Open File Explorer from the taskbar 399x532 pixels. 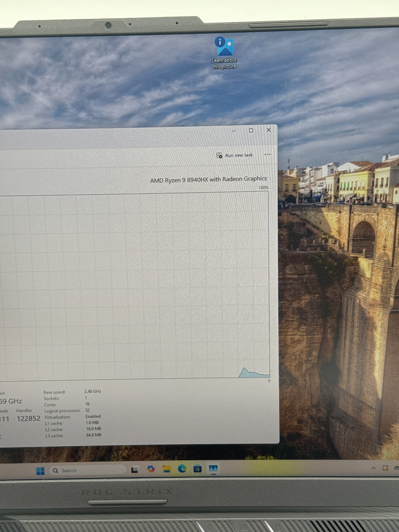point(166,469)
